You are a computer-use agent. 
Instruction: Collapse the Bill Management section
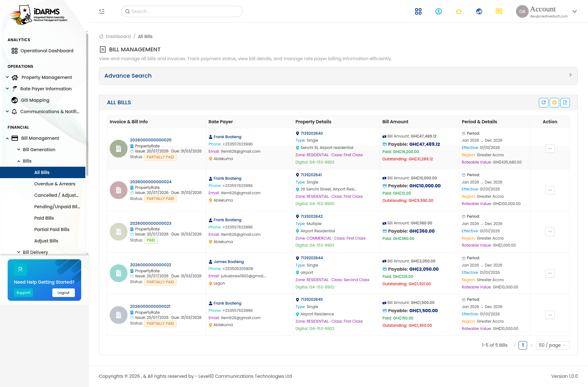point(43,138)
